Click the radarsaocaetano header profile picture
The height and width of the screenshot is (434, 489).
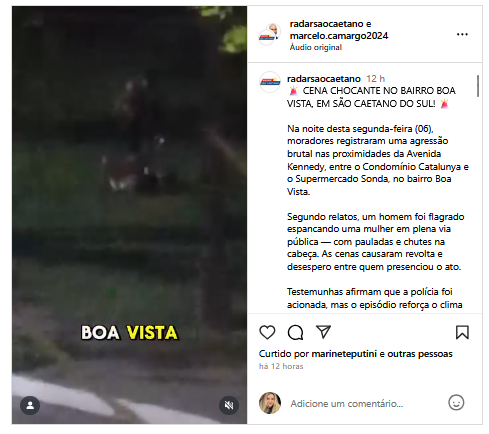click(270, 34)
